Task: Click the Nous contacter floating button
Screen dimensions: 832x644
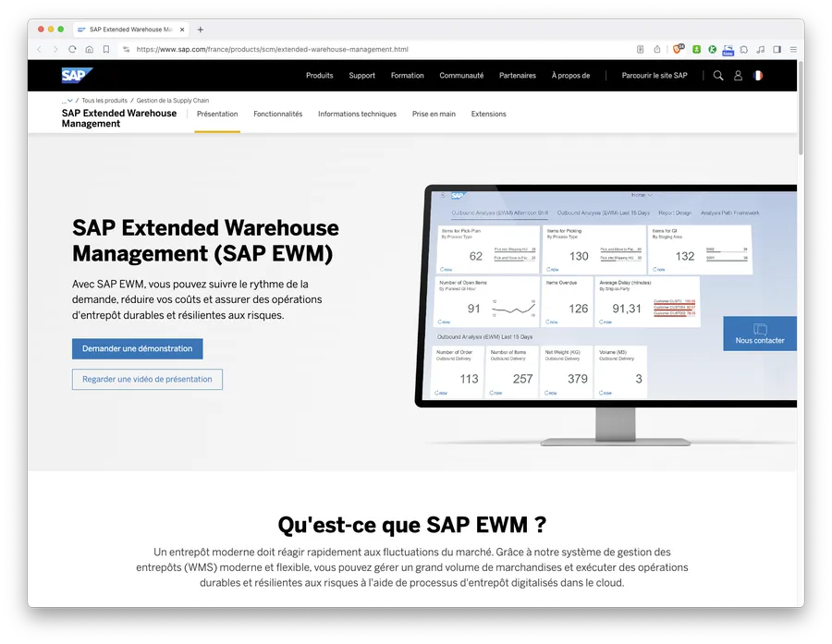Action: click(759, 334)
